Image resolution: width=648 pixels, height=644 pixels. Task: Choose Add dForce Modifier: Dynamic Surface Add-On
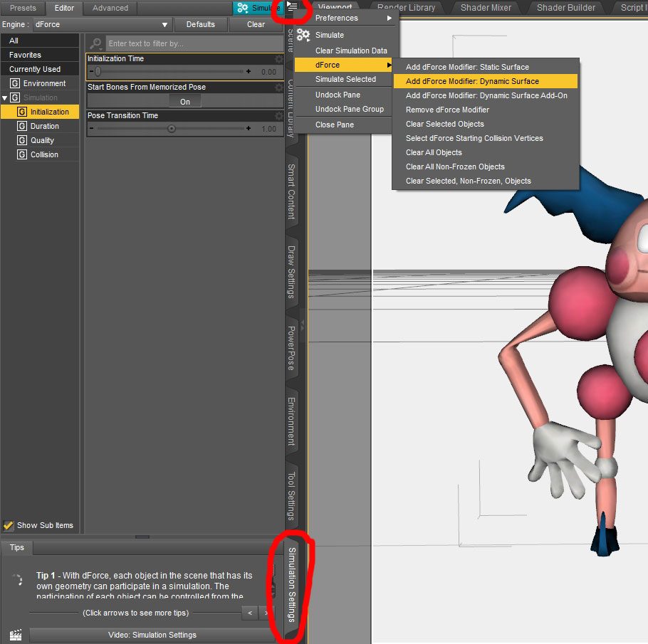(x=485, y=95)
